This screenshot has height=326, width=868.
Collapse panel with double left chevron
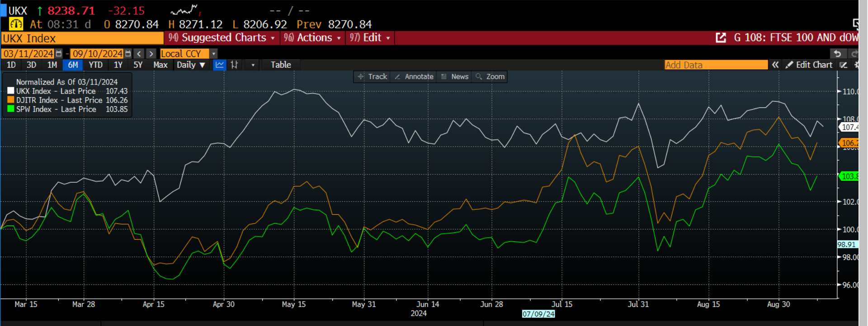click(775, 65)
